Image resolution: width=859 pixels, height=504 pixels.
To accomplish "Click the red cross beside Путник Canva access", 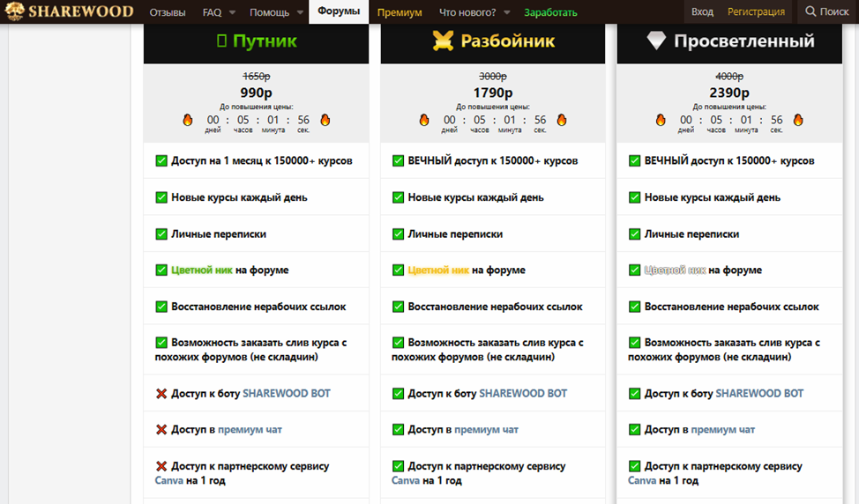I will click(161, 466).
